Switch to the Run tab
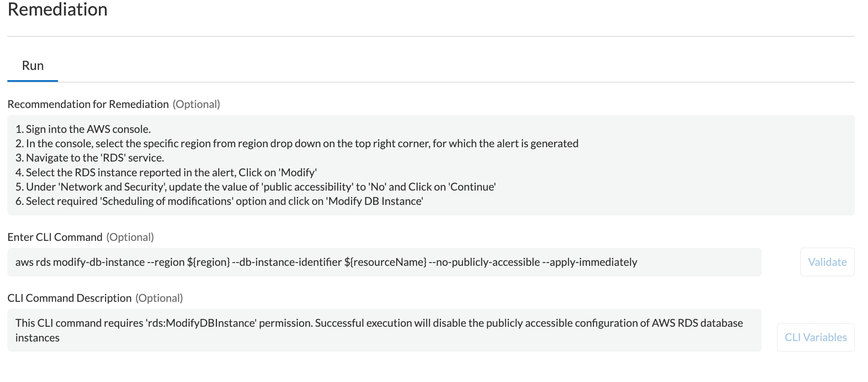Image resolution: width=868 pixels, height=382 pixels. (33, 66)
